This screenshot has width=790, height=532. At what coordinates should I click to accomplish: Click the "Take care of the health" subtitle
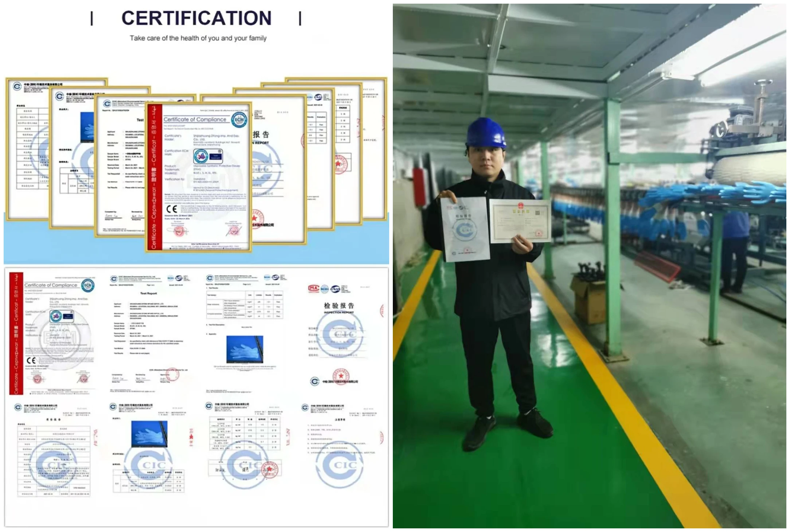pos(198,38)
